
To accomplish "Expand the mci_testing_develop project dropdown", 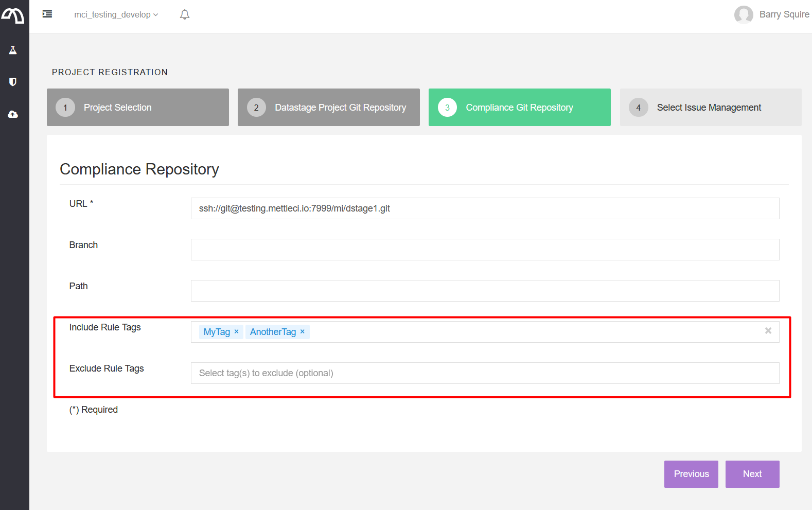I will [x=116, y=15].
